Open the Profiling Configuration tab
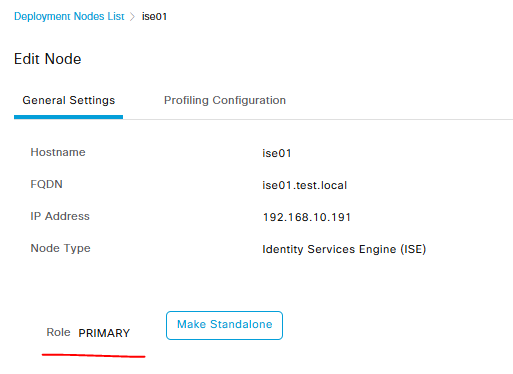 click(225, 100)
